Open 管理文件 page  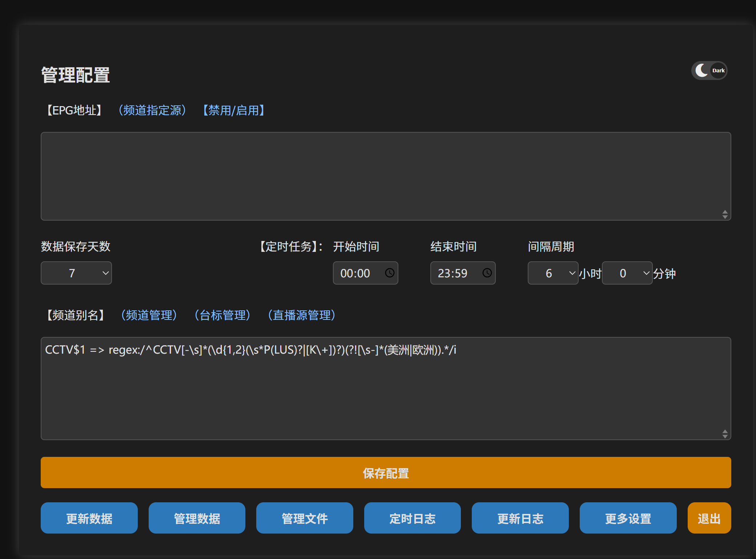[x=305, y=518]
